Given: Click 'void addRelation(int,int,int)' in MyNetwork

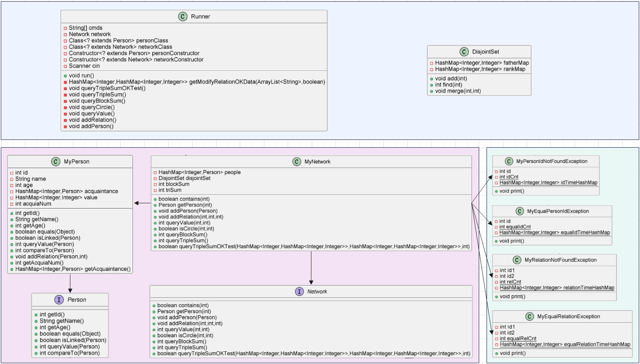Looking at the screenshot, I should click(191, 217).
